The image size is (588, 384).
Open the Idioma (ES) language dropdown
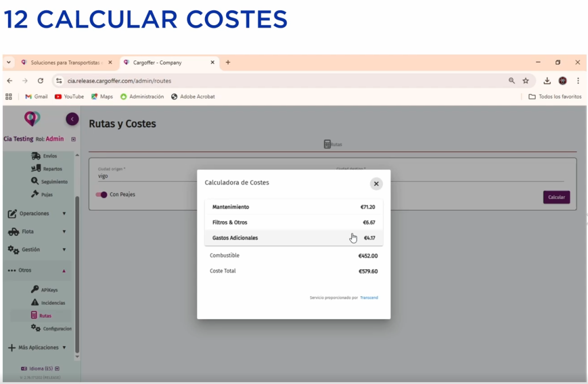[x=40, y=368]
